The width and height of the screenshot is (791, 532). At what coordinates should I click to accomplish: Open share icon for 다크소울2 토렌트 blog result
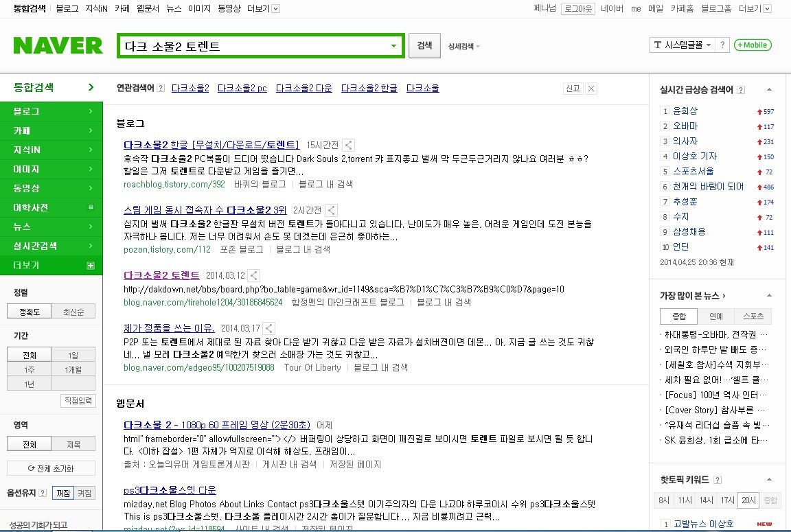[x=254, y=275]
